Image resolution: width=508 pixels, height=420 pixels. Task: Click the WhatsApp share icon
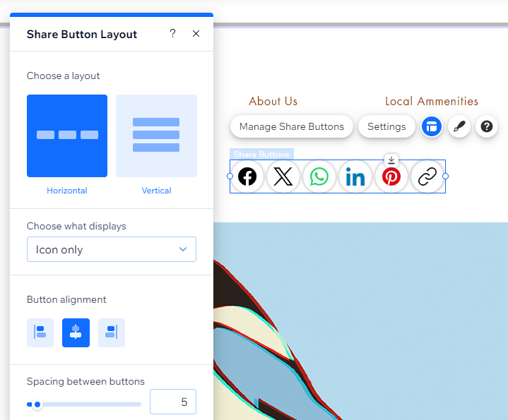click(x=319, y=176)
